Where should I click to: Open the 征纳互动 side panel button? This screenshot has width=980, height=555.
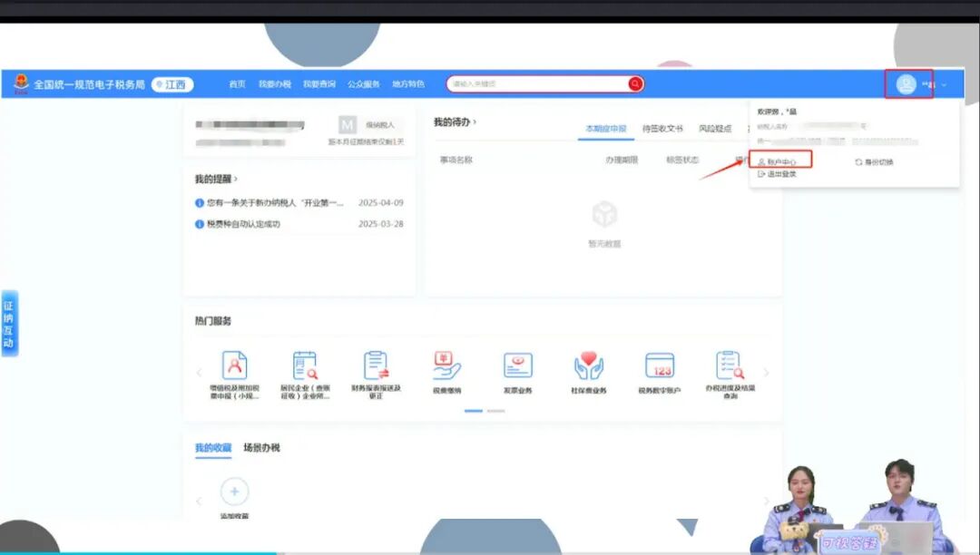(9, 324)
